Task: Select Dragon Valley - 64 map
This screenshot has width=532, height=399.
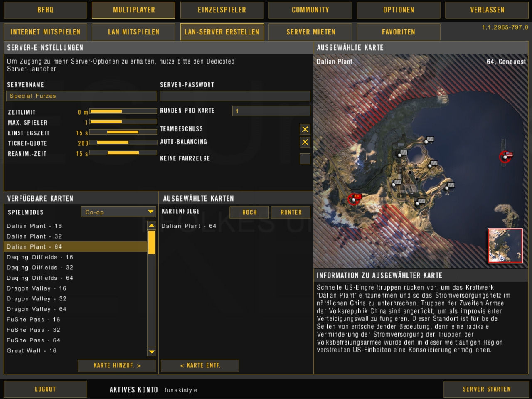Action: pyautogui.click(x=76, y=309)
